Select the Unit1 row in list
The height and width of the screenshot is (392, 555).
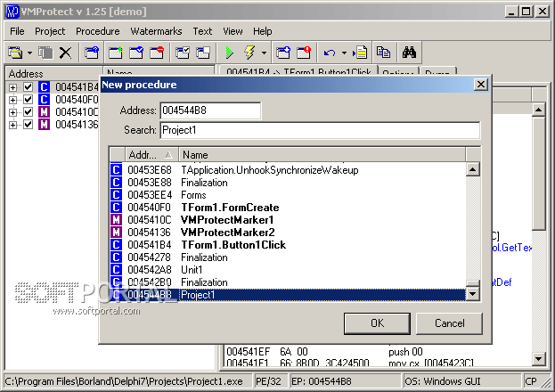point(288,269)
